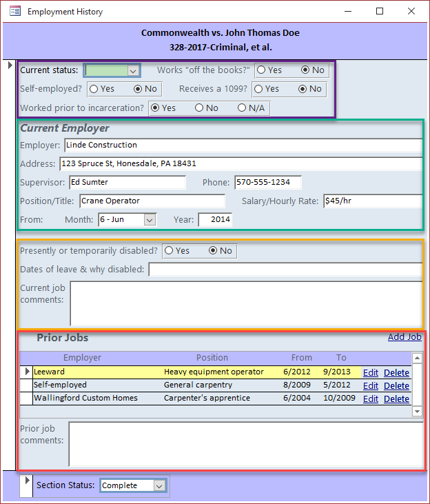Click the Employment History form icon

pyautogui.click(x=14, y=12)
